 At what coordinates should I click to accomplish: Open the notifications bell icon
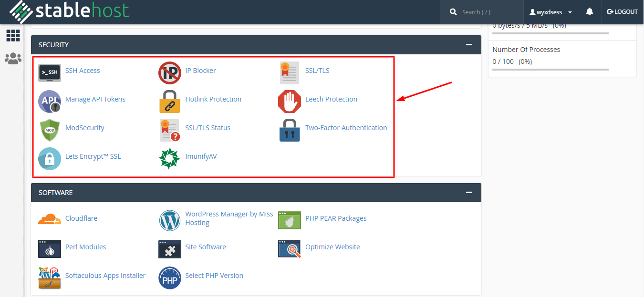tap(590, 12)
